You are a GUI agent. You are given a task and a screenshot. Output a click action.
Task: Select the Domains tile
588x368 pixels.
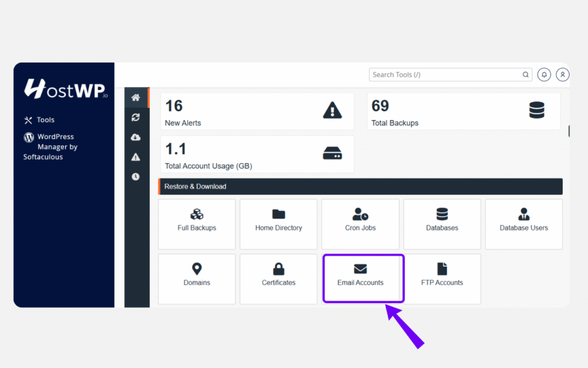(197, 279)
